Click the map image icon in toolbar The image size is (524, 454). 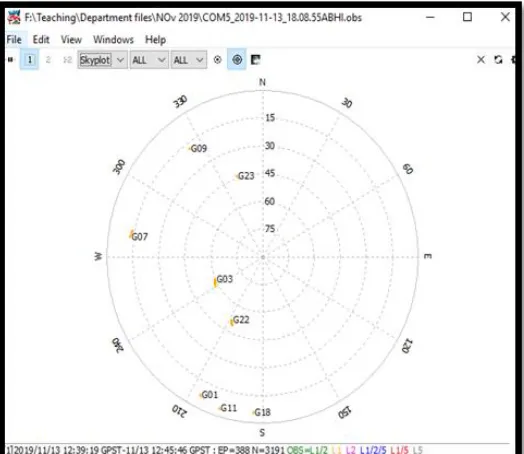click(256, 60)
